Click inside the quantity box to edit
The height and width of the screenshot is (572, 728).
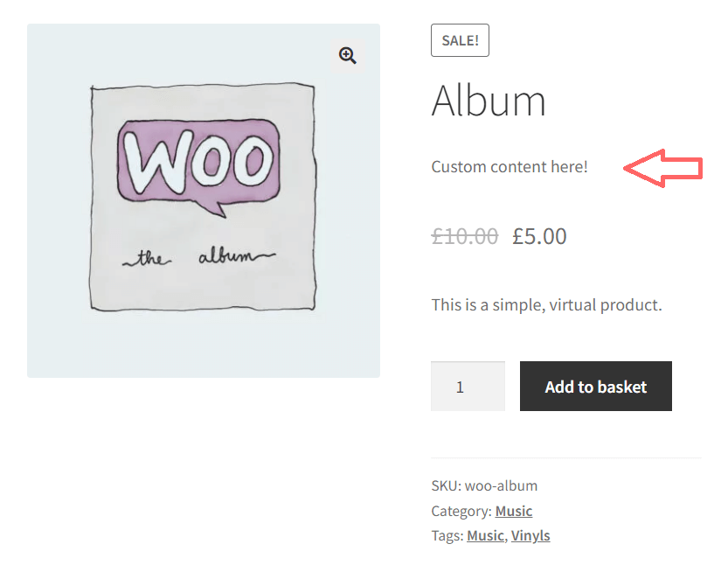pyautogui.click(x=468, y=386)
